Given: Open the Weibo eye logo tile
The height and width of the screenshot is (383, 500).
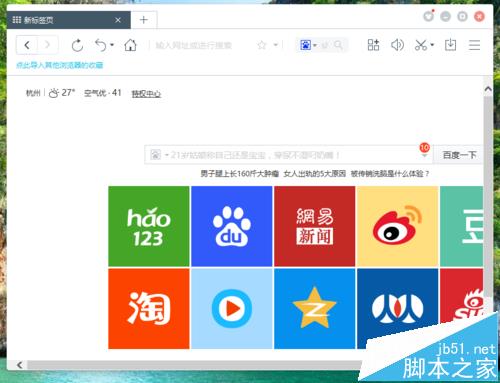Looking at the screenshot, I should pos(397,226).
